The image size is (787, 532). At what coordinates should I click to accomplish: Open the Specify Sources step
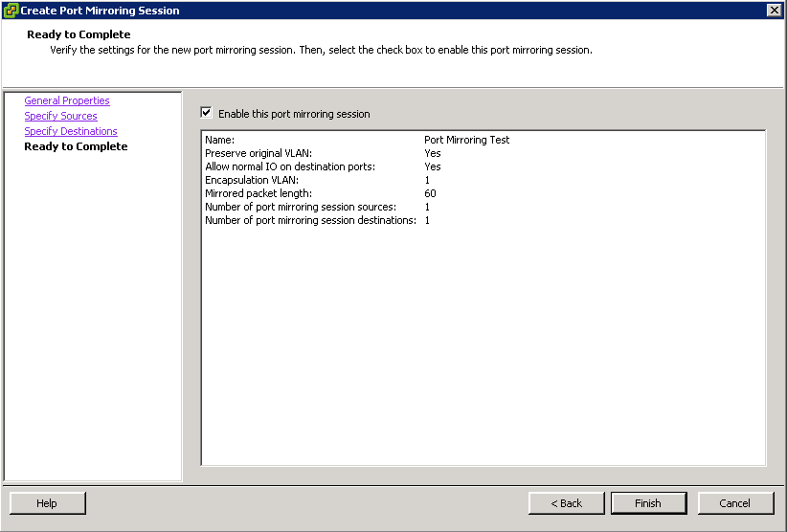point(60,116)
